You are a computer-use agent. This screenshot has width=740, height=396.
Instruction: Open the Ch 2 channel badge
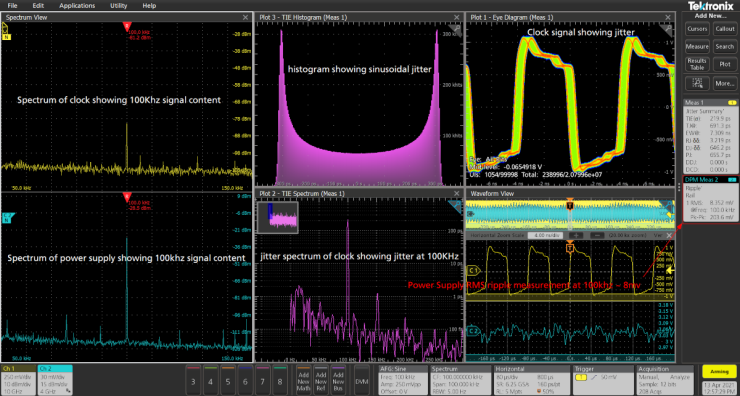coord(55,380)
